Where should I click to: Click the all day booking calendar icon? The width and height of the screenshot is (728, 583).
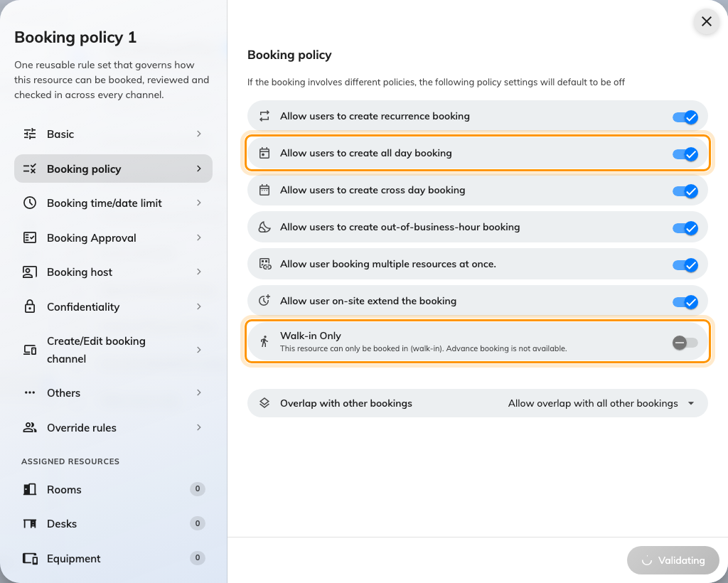point(264,153)
